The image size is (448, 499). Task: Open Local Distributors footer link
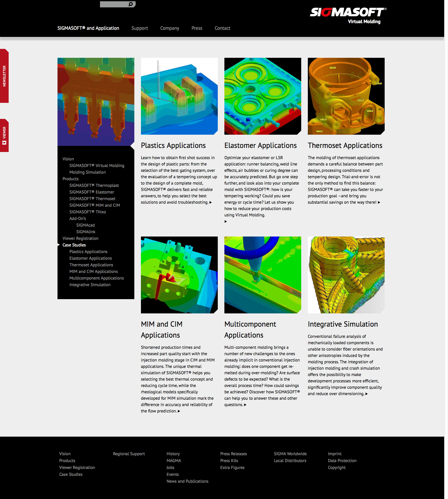click(290, 461)
